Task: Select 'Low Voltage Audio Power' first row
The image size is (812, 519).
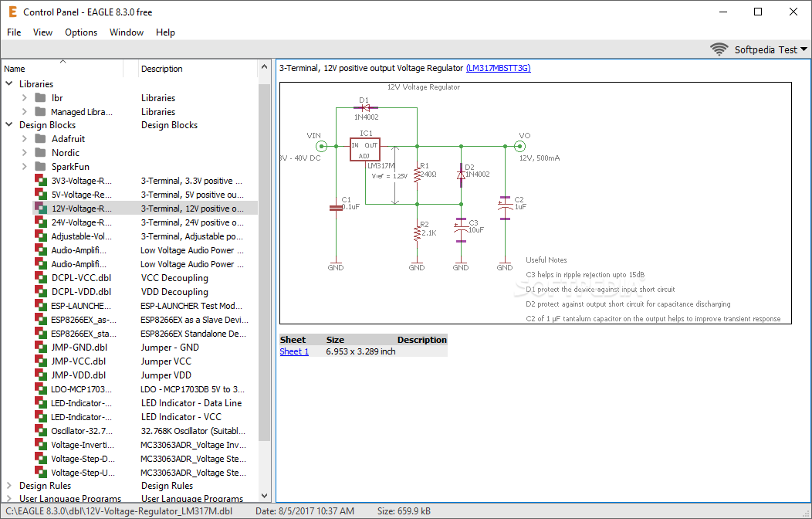Action: click(191, 250)
